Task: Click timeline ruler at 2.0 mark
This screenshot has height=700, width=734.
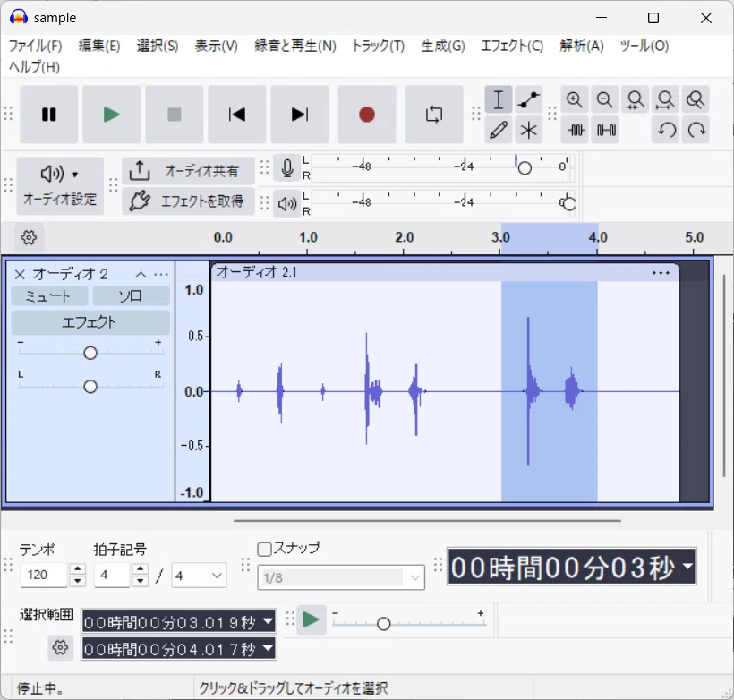Action: (404, 237)
